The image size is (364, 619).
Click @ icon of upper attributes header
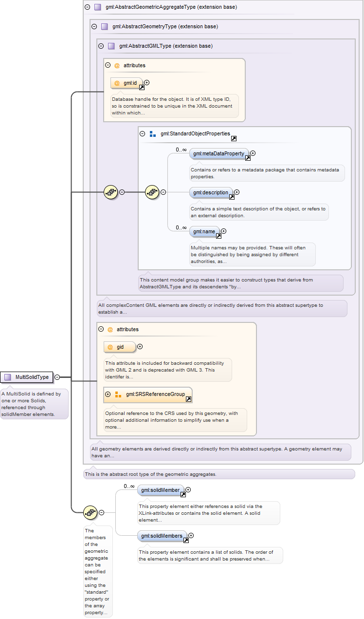tap(117, 65)
